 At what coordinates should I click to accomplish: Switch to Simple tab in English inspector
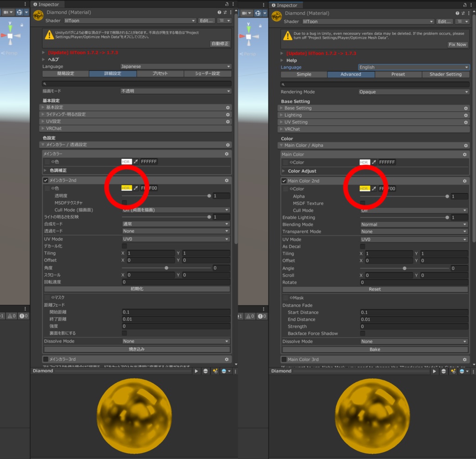click(x=304, y=74)
